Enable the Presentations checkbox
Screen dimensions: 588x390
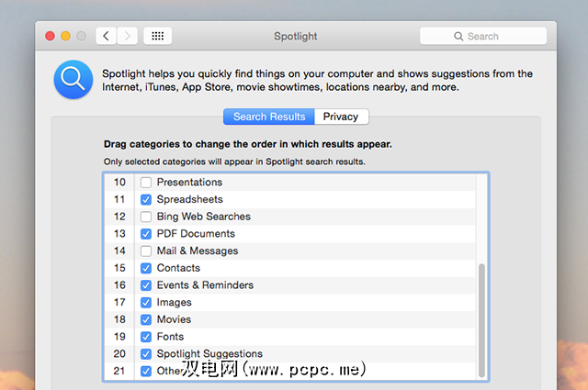(146, 183)
